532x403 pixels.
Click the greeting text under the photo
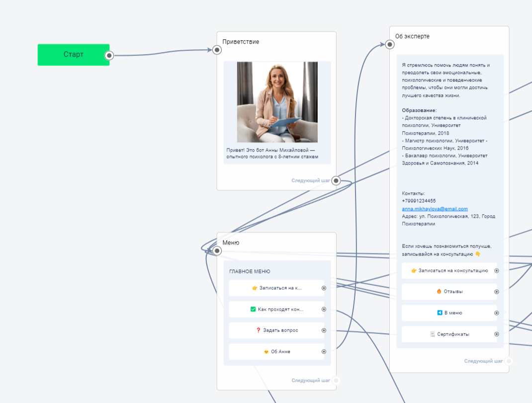272,153
